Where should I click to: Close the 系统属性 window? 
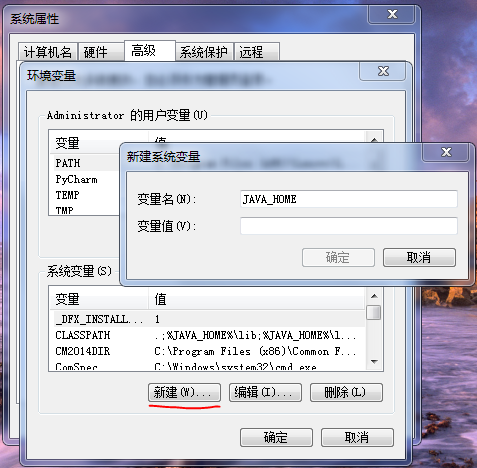coord(392,14)
